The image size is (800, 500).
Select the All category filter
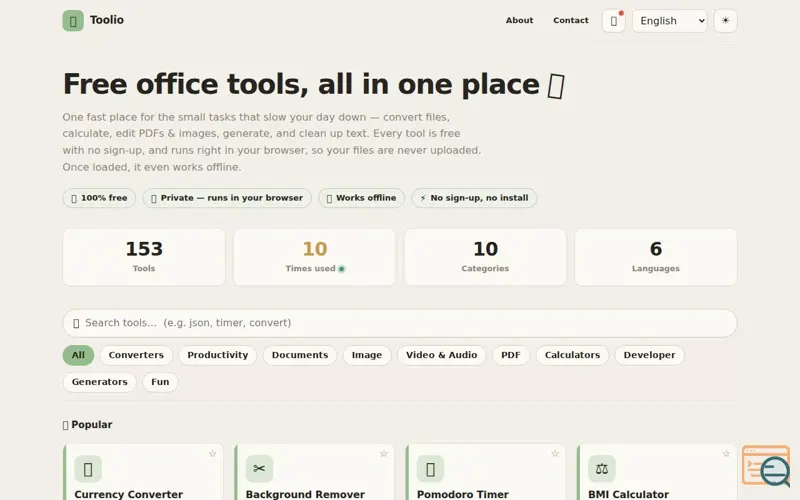[78, 355]
